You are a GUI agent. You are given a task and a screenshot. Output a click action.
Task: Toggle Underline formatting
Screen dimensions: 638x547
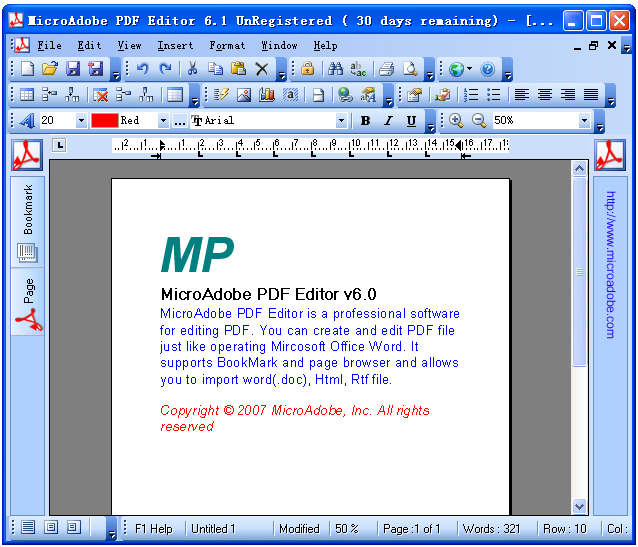pos(411,120)
